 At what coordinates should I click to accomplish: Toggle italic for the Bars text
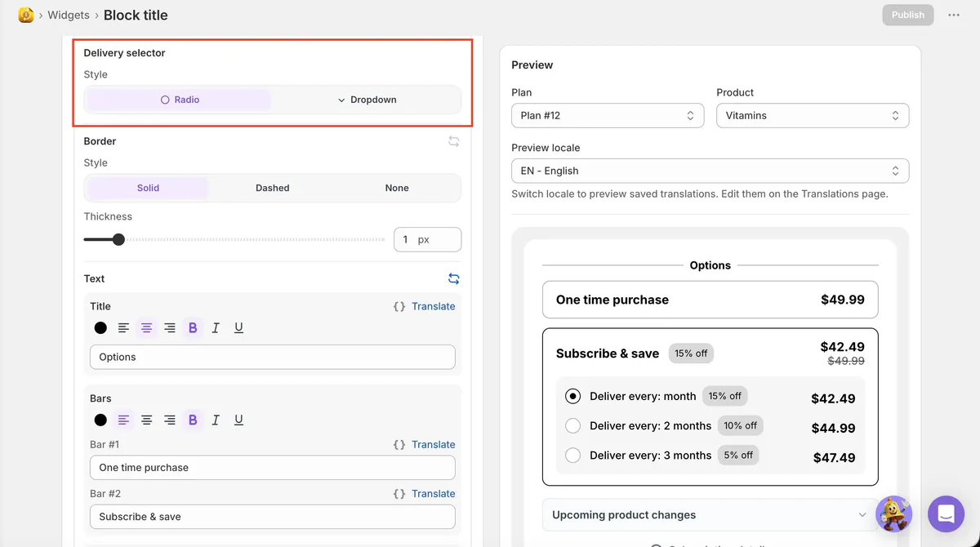216,420
